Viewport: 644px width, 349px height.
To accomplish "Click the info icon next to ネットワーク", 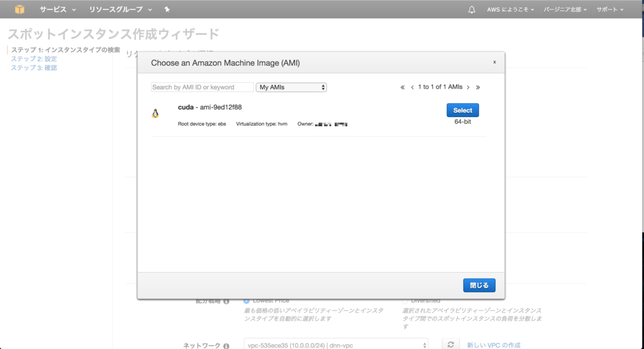I will tap(226, 346).
